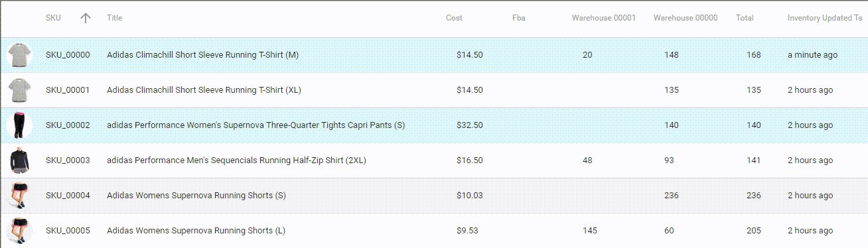Sort by Warehouse 00001 column
This screenshot has height=248, width=868.
point(604,18)
